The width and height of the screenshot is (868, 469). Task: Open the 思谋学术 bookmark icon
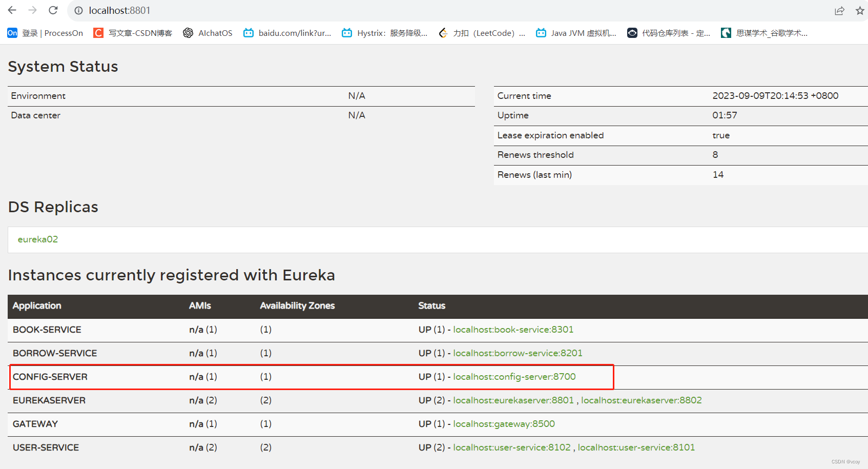726,33
